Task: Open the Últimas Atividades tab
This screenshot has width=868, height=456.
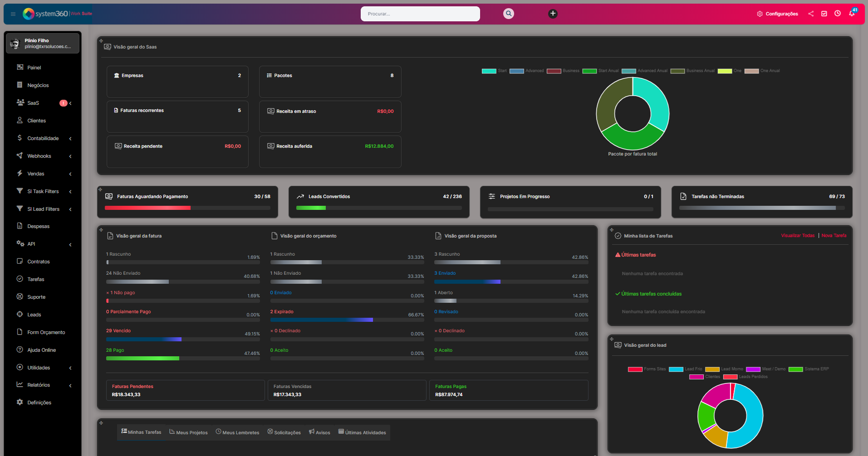Action: [362, 432]
